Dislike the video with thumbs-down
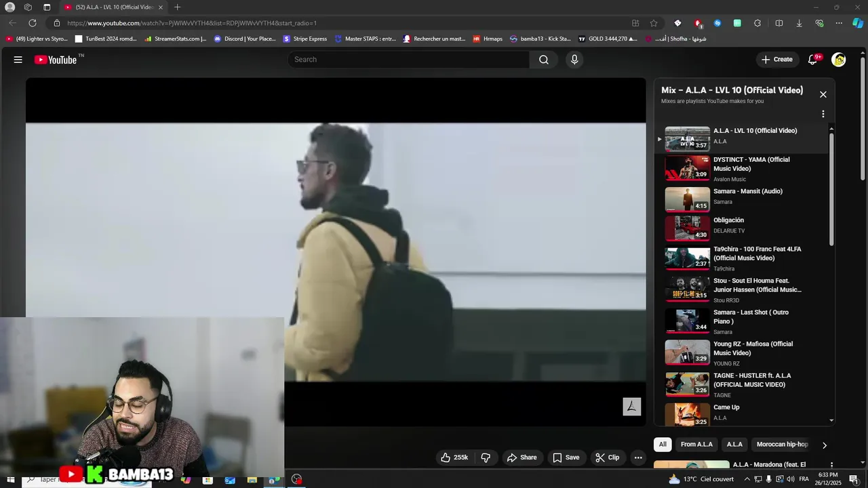This screenshot has width=868, height=488. [486, 457]
